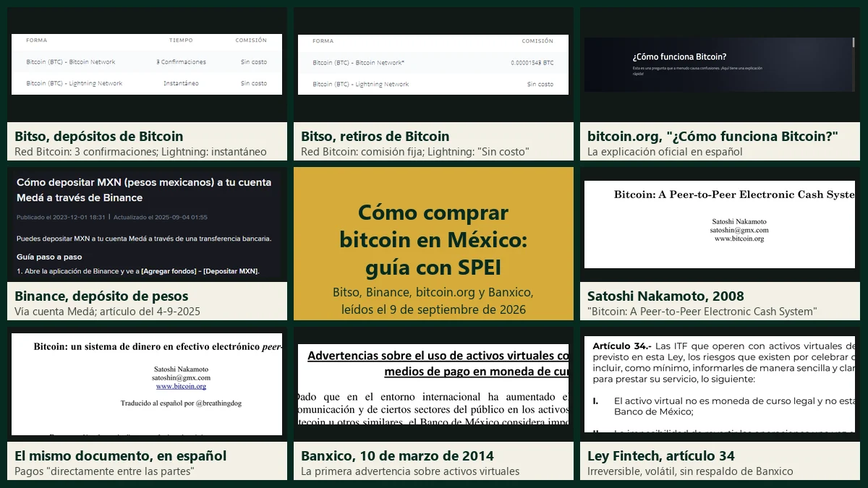
Task: Click caption title 'Bitso, depósitos de Bitcoin'
Action: tap(99, 136)
